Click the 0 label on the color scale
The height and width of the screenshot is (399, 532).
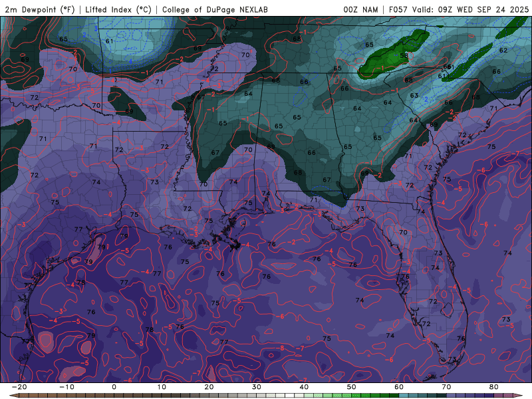coord(114,387)
